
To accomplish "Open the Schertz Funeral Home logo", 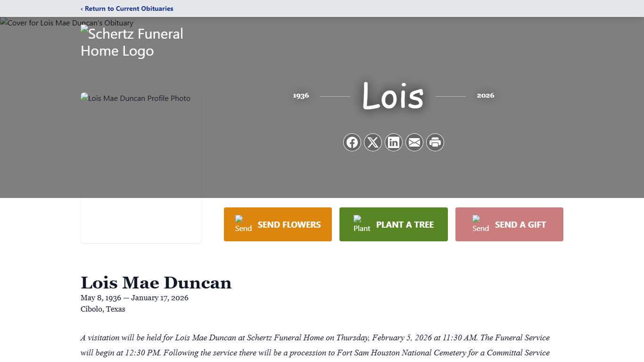I will click(132, 42).
